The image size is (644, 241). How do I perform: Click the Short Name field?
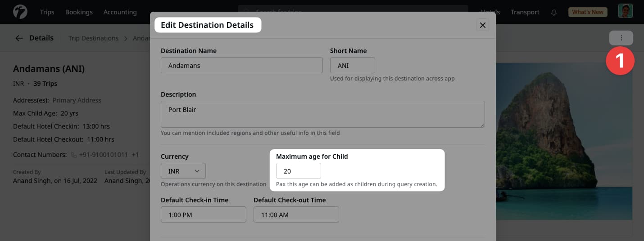(352, 65)
